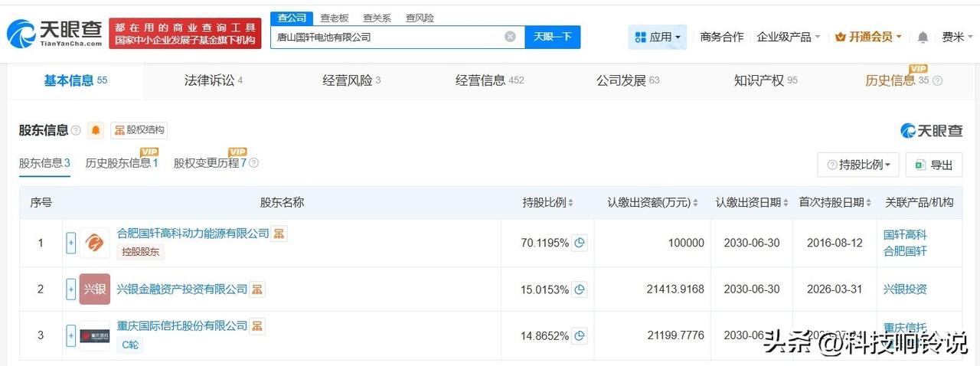
Task: Open equity structure icon next to 合肥国轩高科动力能源有限公司
Action: click(279, 234)
